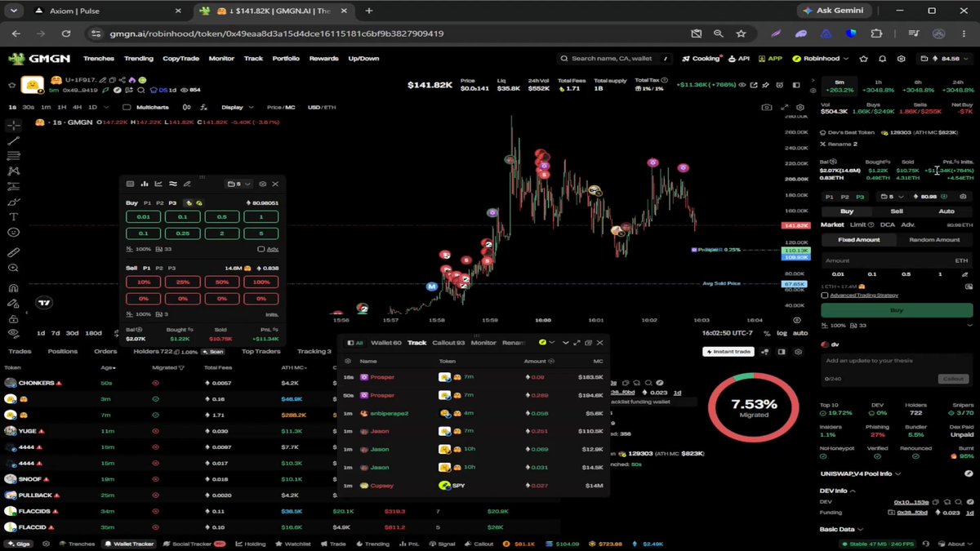Switch to the Sell tab in order form

point(897,211)
